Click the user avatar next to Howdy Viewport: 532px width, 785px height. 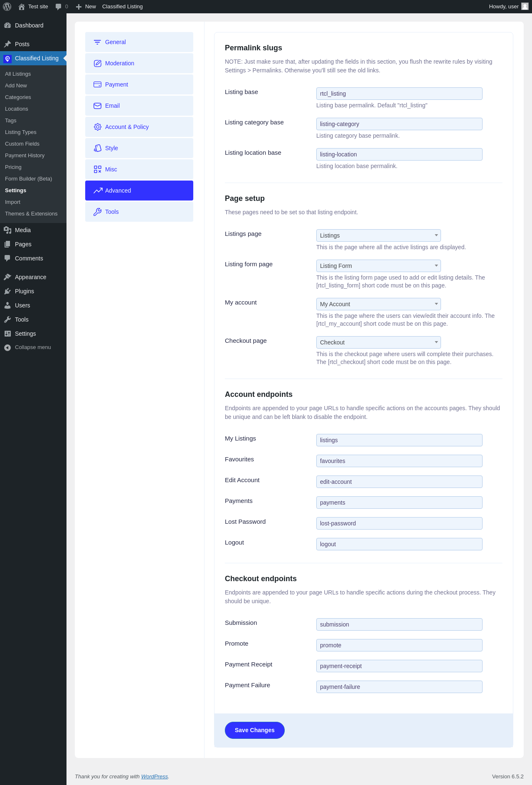pyautogui.click(x=525, y=6)
